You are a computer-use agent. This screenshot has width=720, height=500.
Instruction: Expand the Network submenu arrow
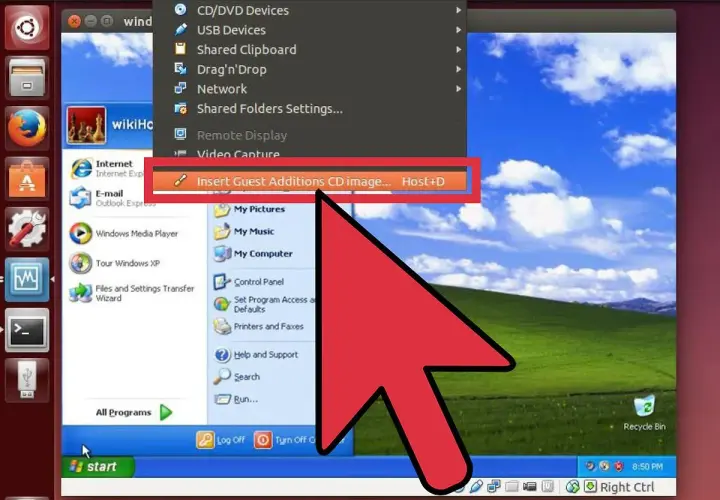458,89
